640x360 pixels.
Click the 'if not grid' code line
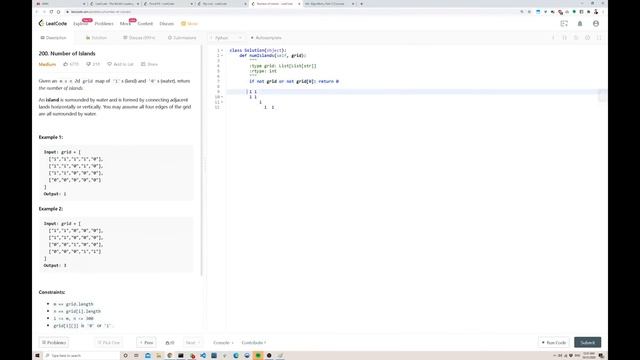click(x=294, y=81)
